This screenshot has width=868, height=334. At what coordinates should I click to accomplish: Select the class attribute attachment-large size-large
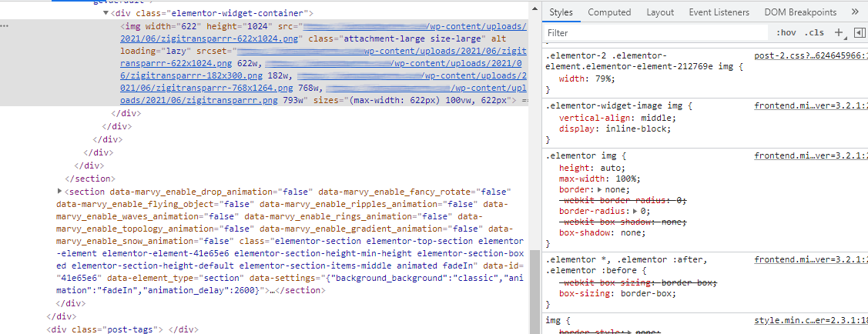click(x=397, y=38)
